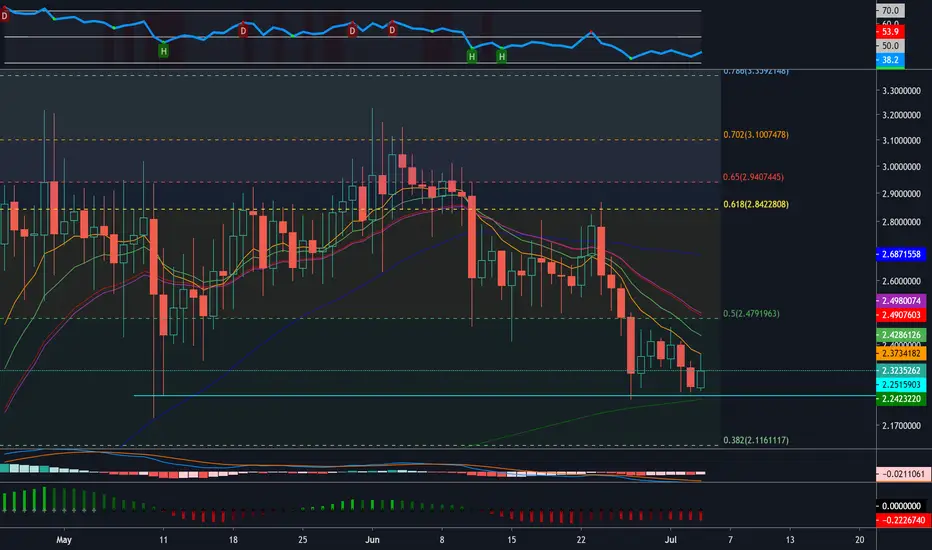The height and width of the screenshot is (550, 932).
Task: Click the red D marker at the RSI panel's left edge
Action: point(4,16)
